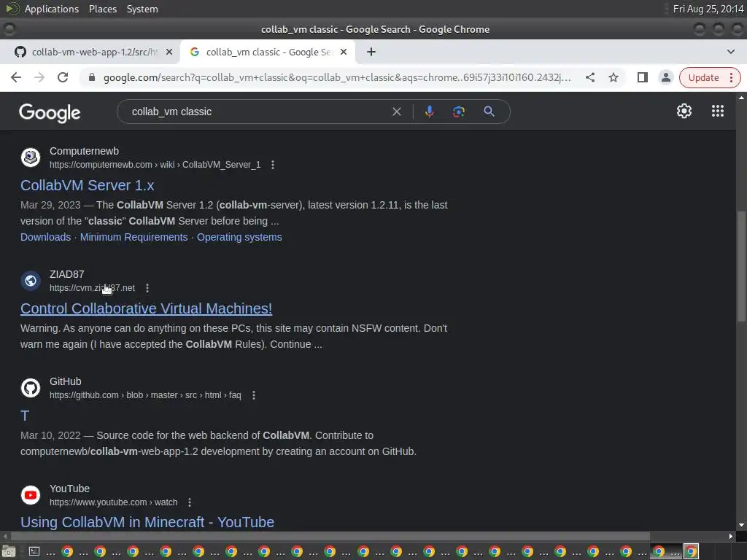
Task: Open the terminal icon in the bottom panel
Action: pos(34,551)
